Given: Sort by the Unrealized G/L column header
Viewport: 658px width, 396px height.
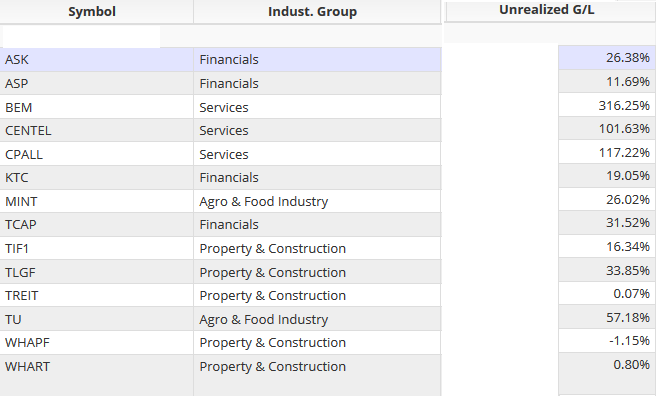Looking at the screenshot, I should [550, 10].
